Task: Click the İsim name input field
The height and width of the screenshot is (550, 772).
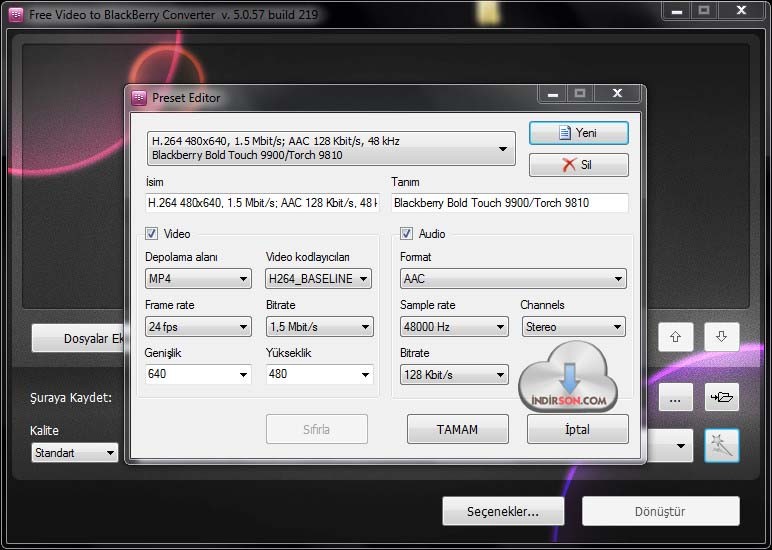Action: tap(262, 203)
